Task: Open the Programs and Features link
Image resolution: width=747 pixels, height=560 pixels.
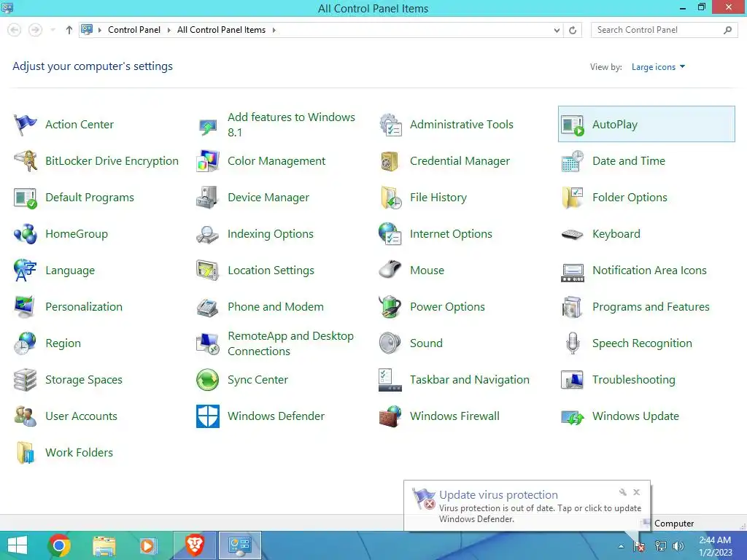Action: (x=651, y=307)
